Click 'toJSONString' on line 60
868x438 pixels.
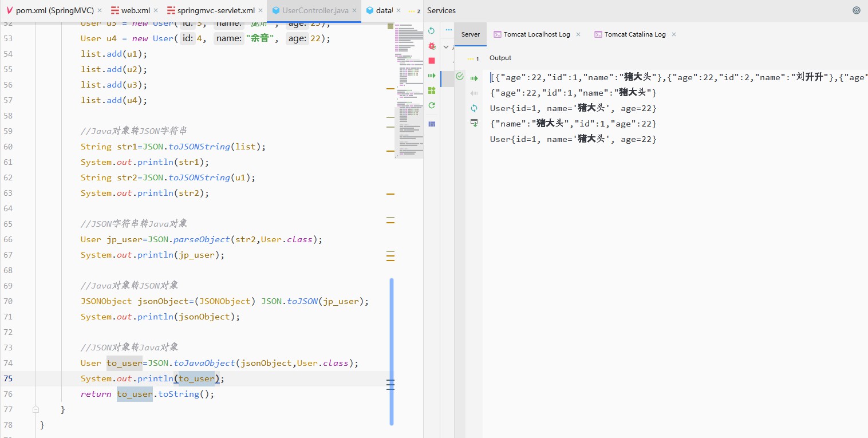[199, 147]
